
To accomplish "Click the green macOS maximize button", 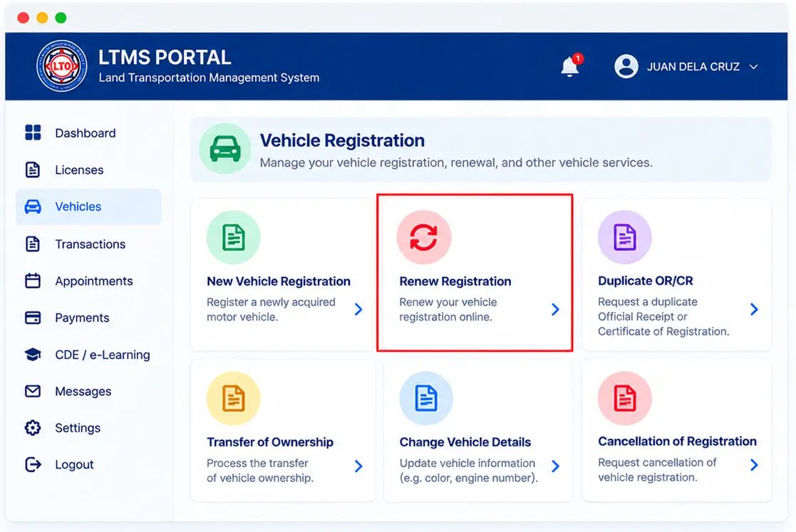I will point(61,18).
